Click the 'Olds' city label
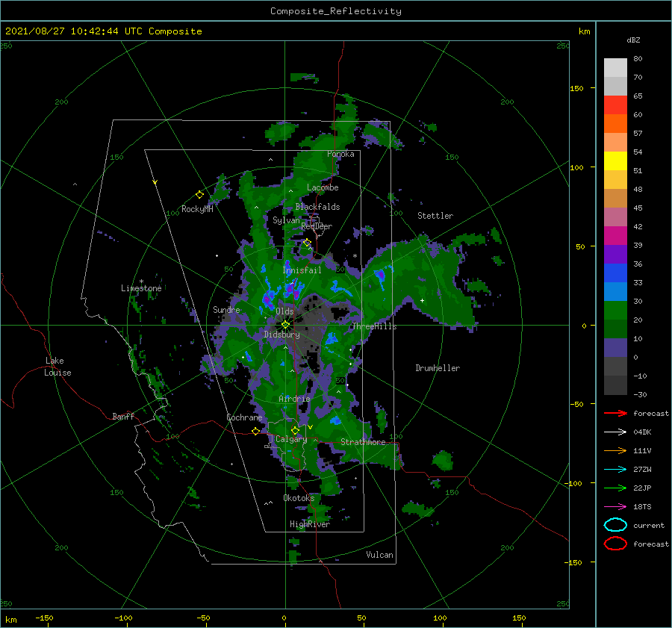 coord(284,311)
